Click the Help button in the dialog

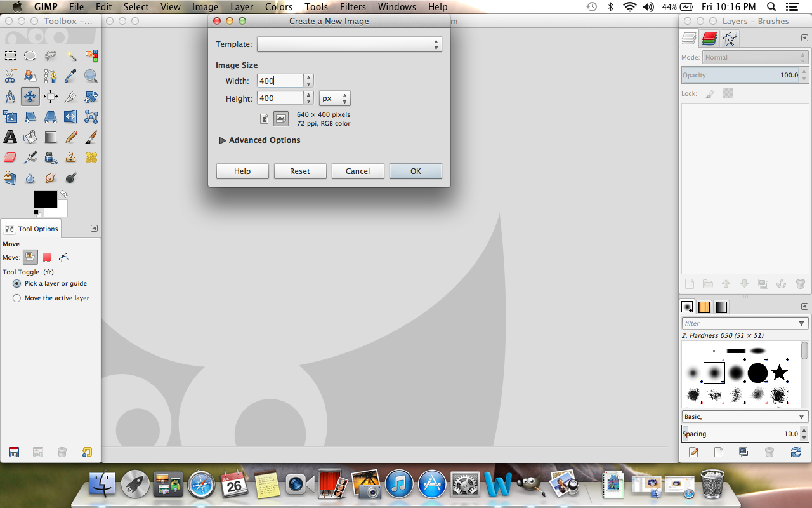(x=242, y=171)
